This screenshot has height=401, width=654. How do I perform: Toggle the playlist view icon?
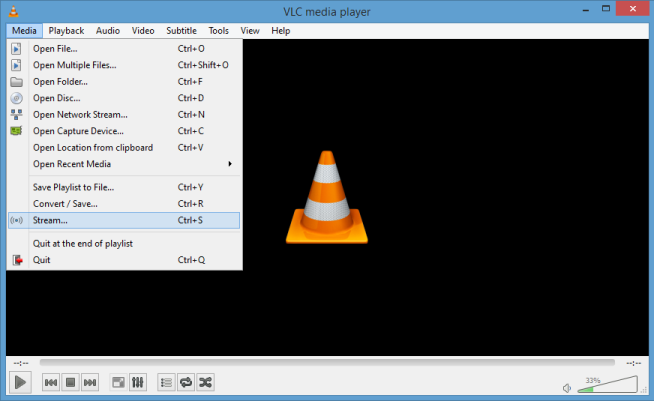(x=166, y=382)
